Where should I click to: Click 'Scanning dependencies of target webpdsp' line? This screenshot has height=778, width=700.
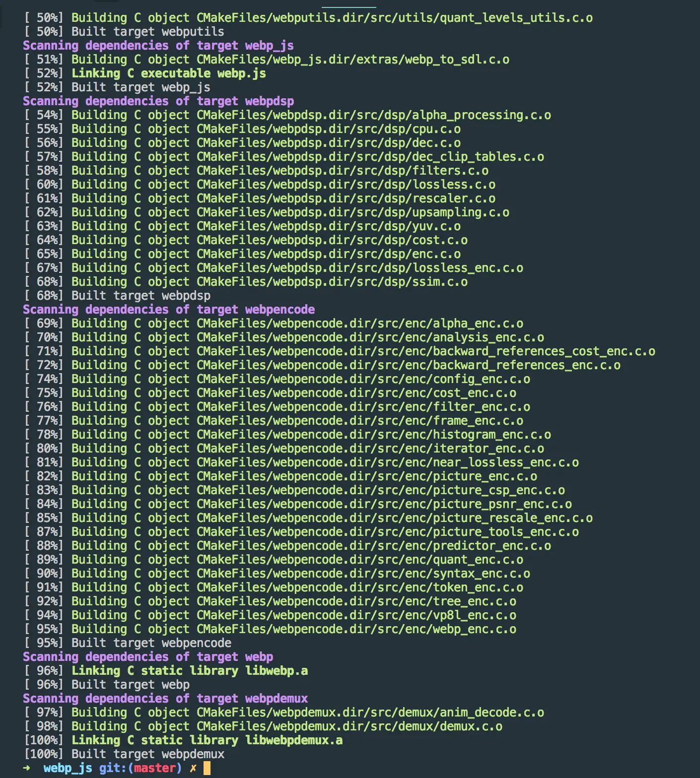[x=158, y=101]
